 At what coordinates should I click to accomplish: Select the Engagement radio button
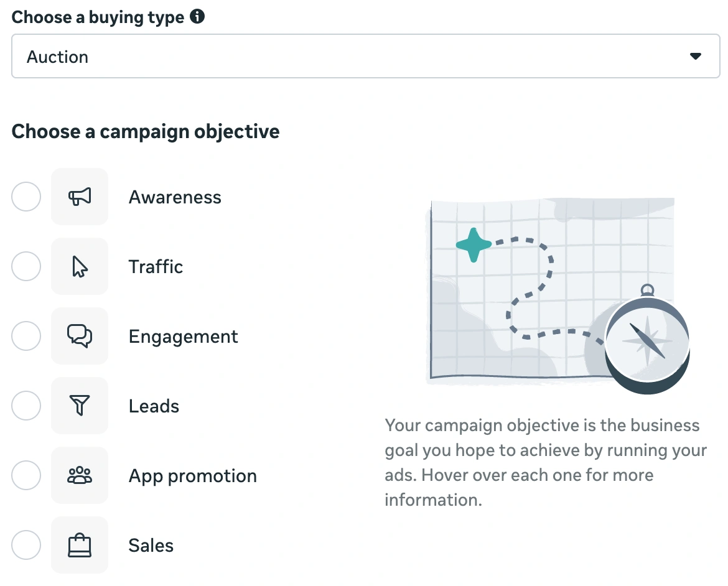(26, 336)
